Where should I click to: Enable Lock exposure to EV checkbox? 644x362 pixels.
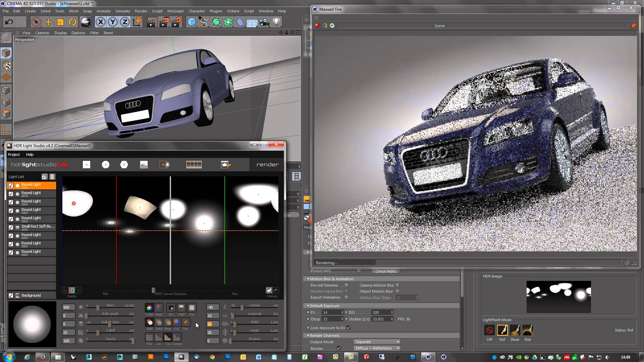pos(349,327)
